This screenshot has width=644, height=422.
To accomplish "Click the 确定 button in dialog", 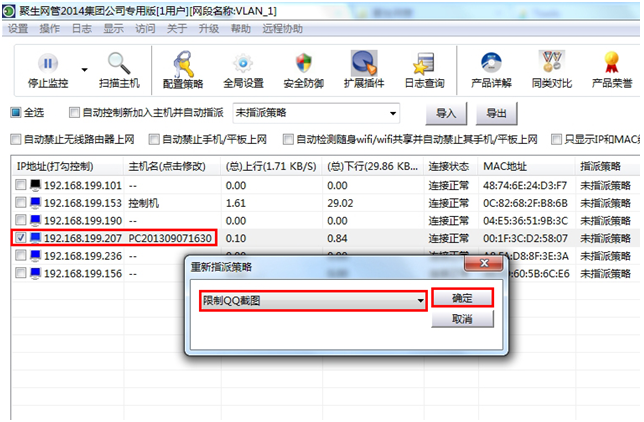I will click(x=462, y=298).
